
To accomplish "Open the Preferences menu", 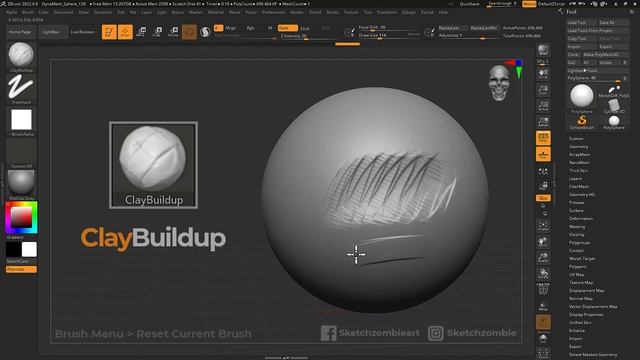I will tap(273, 12).
